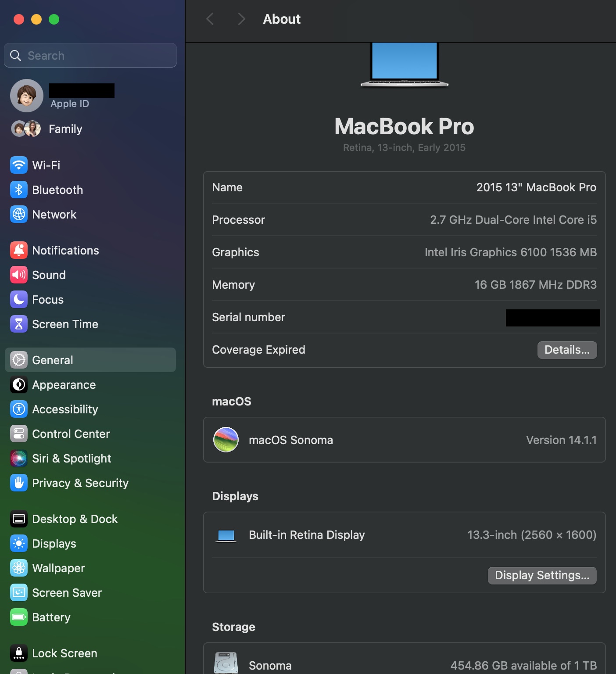Select the Bluetooth sidebar label
The height and width of the screenshot is (674, 616).
click(57, 190)
